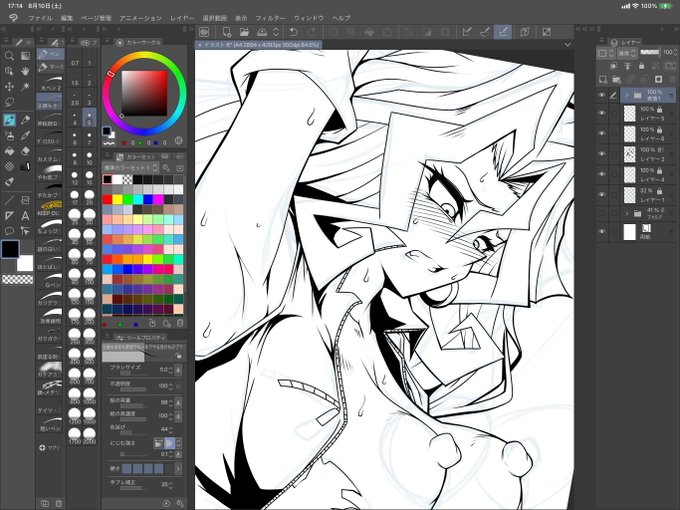Open the アニメーション menu
The height and width of the screenshot is (510, 680).
pos(141,18)
